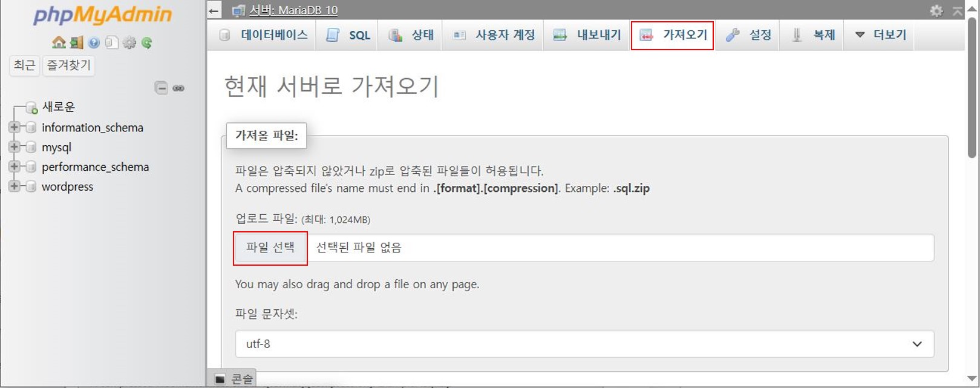
Task: Hide navigation panel with left arrow icon
Action: coord(214,10)
